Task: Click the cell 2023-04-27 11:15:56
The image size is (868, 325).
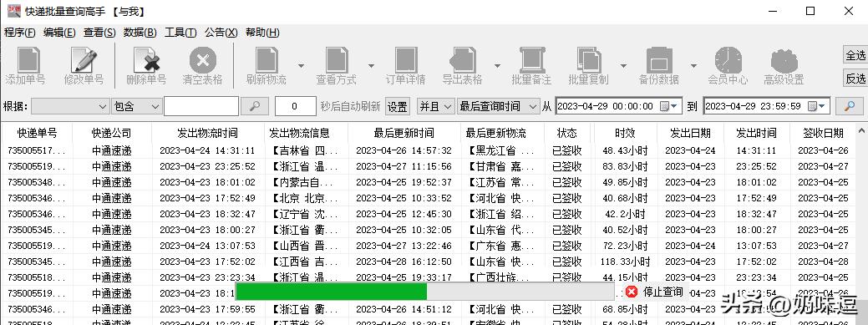Action: point(404,166)
